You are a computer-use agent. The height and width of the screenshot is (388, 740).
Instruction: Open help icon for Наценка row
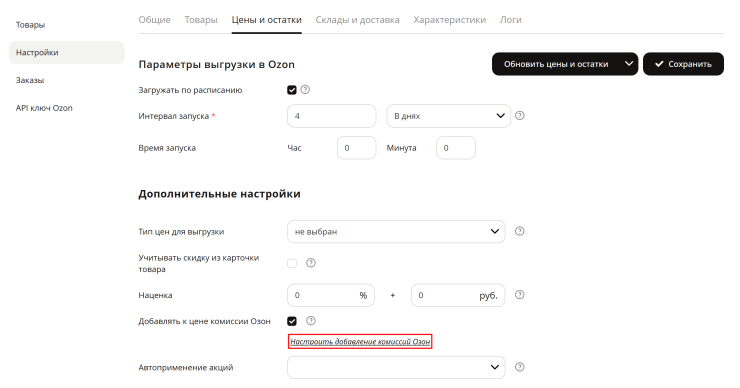pos(520,295)
